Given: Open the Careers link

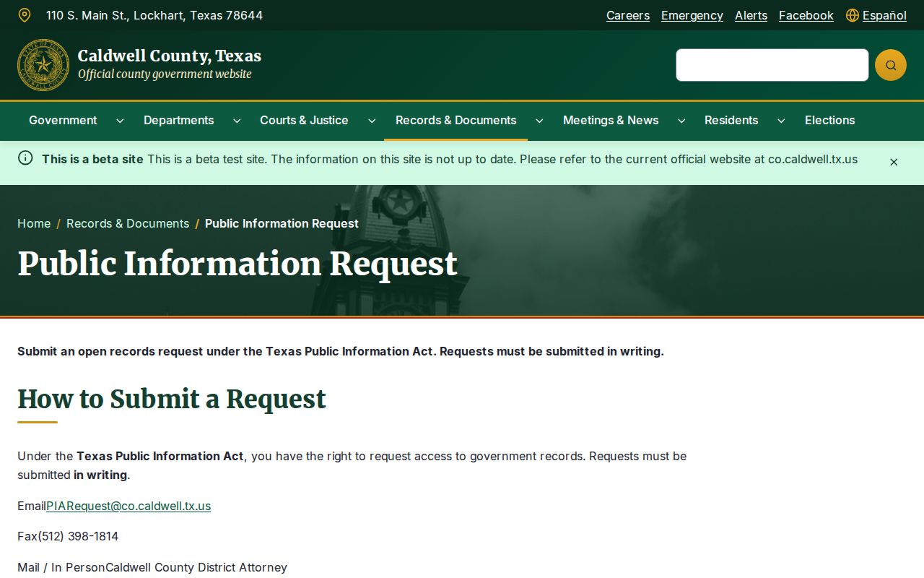Looking at the screenshot, I should click(x=628, y=15).
